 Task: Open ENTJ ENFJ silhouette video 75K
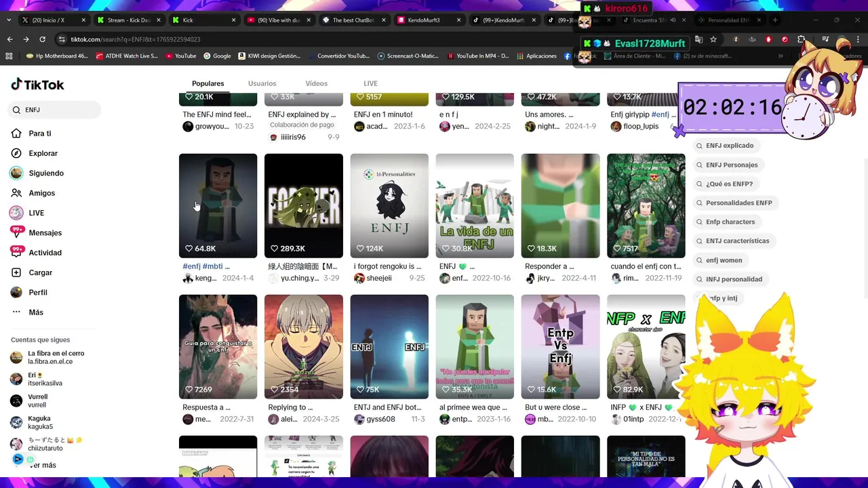[389, 346]
